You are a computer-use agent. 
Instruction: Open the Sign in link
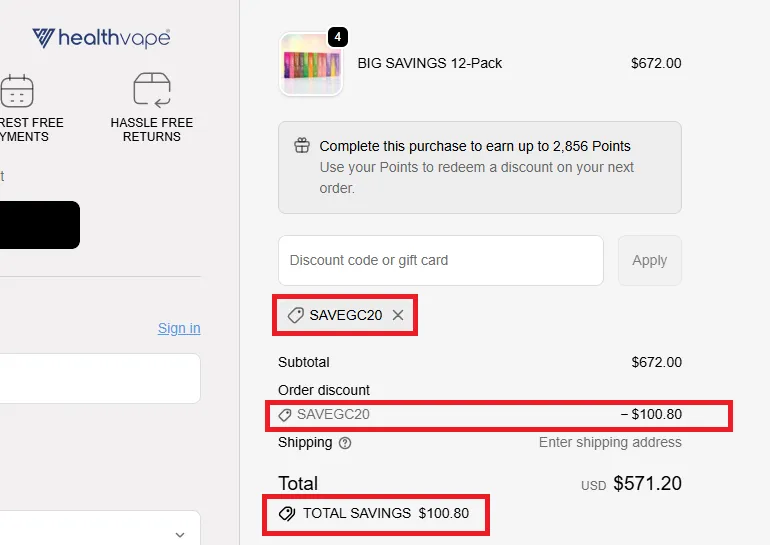pos(179,328)
